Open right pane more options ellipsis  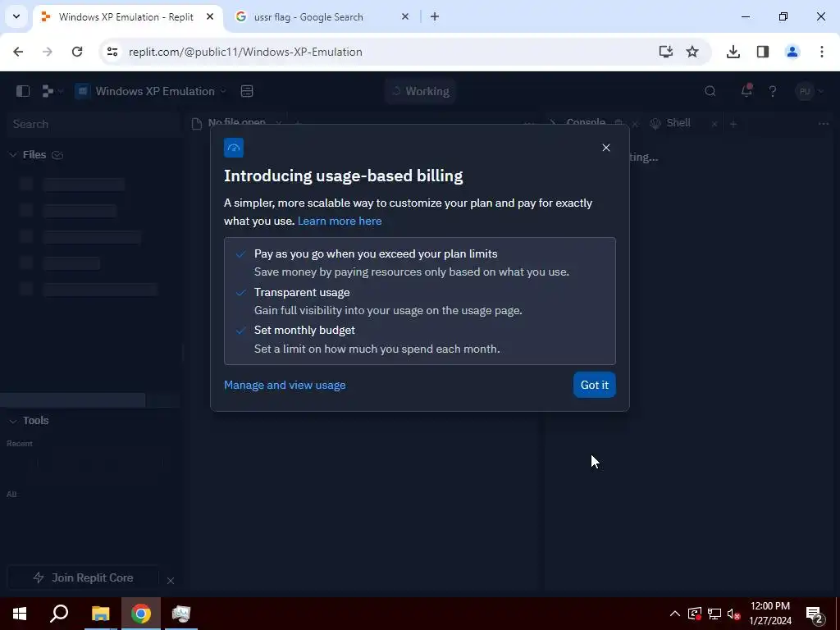coord(823,124)
